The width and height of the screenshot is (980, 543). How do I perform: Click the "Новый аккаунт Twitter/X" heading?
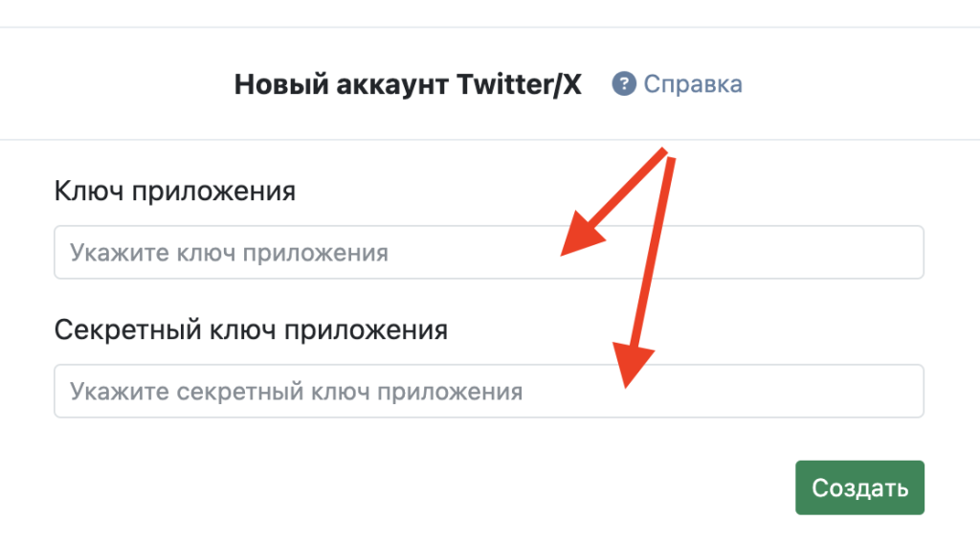point(408,84)
